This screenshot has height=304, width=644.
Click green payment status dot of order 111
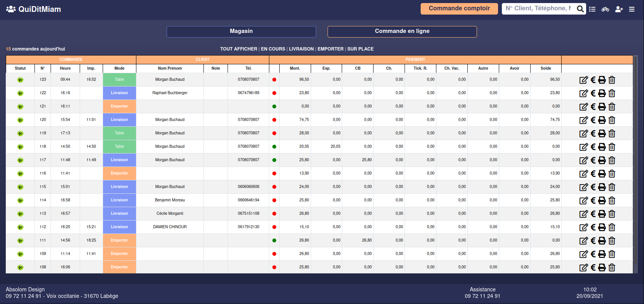[274, 240]
